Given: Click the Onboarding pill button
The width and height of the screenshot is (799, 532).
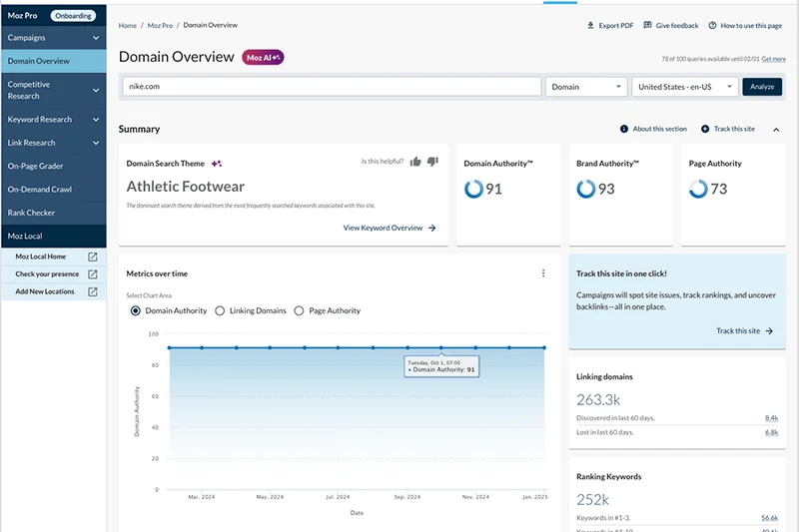Looking at the screenshot, I should (x=73, y=16).
